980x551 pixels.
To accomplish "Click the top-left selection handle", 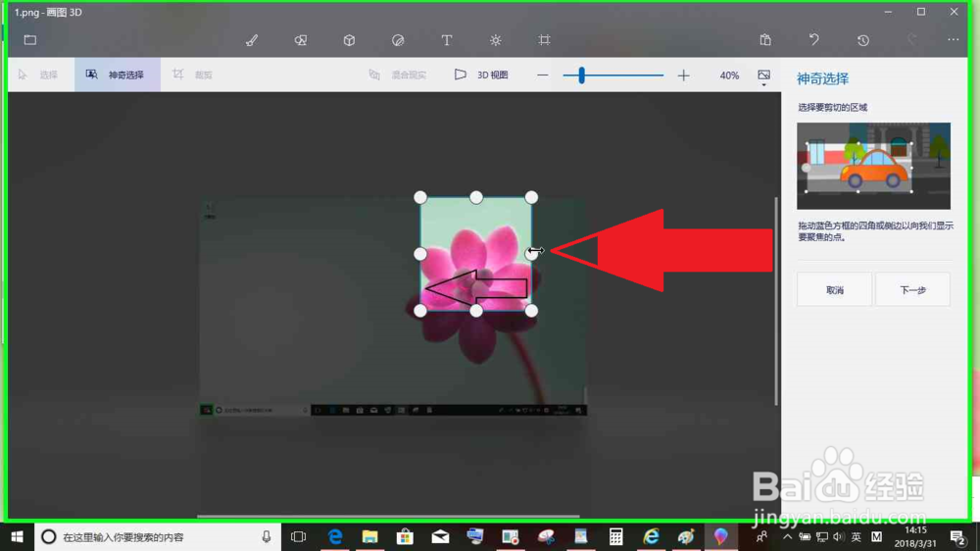I will pos(420,198).
